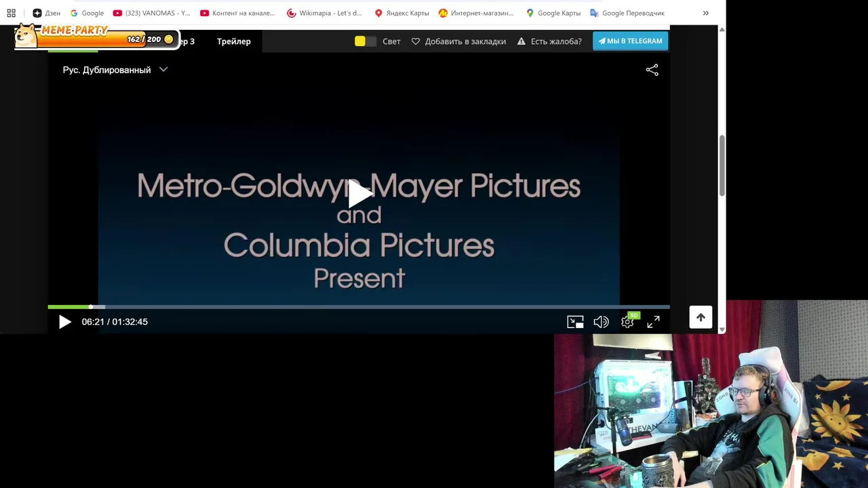Viewport: 868px width, 488px height.
Task: Click the page vertical scrollbar thumb
Action: pos(722,166)
